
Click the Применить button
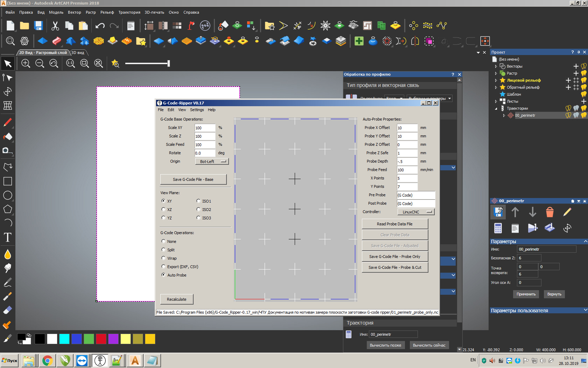[x=526, y=294]
